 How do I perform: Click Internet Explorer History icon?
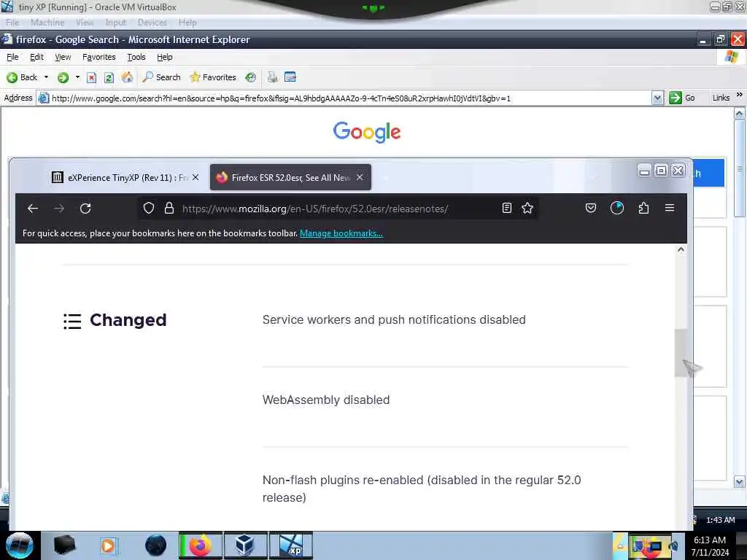(251, 77)
